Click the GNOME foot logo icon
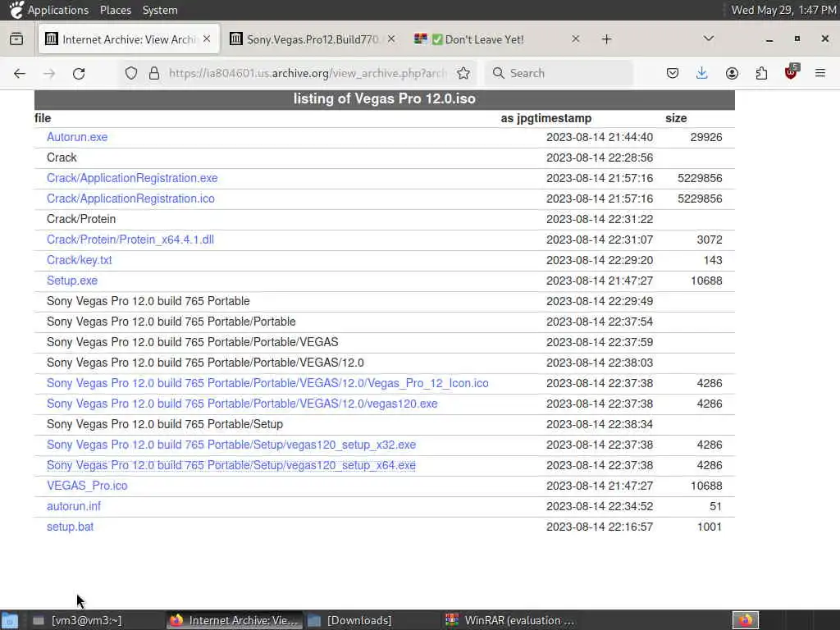 click(16, 10)
